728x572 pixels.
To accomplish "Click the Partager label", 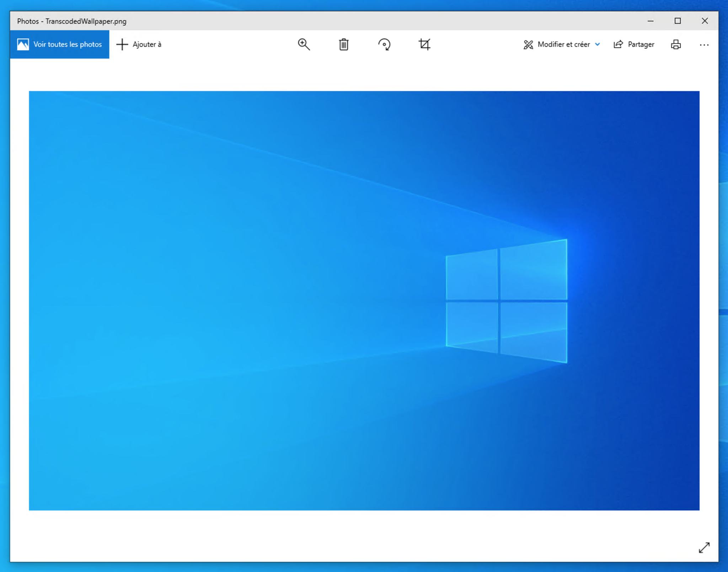I will [x=641, y=44].
